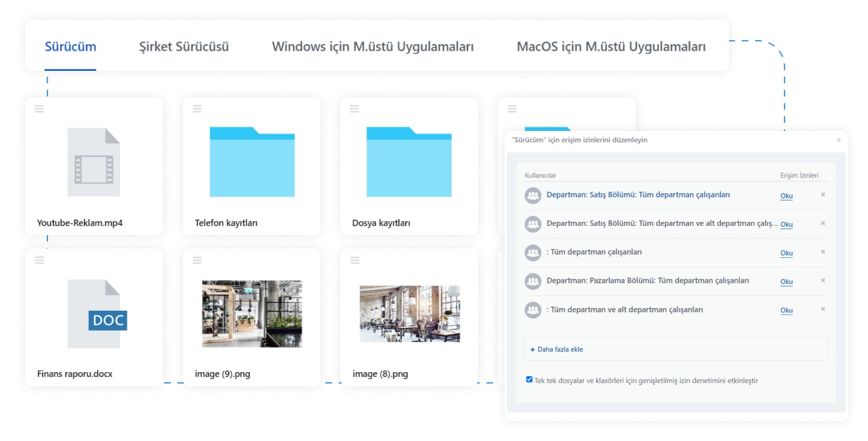Click the Telefon kayıtları folder name
The width and height of the screenshot is (868, 441).
[226, 223]
